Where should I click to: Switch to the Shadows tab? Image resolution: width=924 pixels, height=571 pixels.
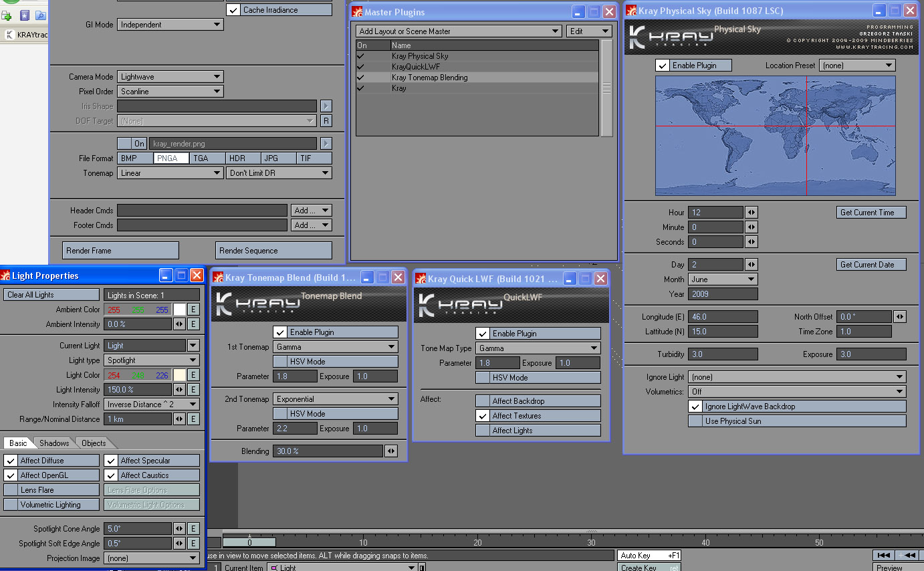[54, 443]
